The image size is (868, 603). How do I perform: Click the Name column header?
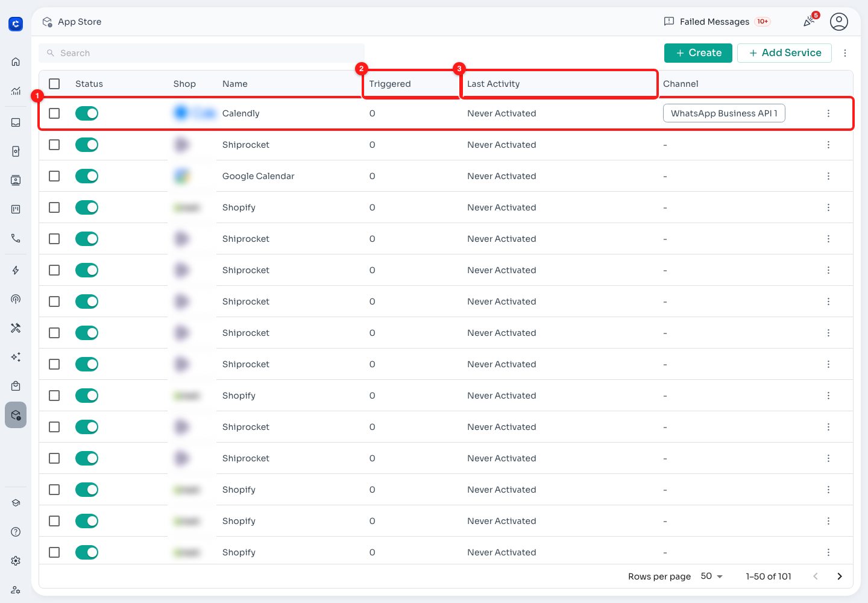(x=235, y=84)
